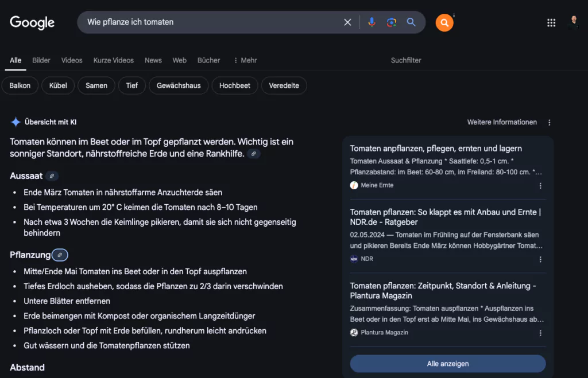Click the blue magnifying glass search icon

411,22
